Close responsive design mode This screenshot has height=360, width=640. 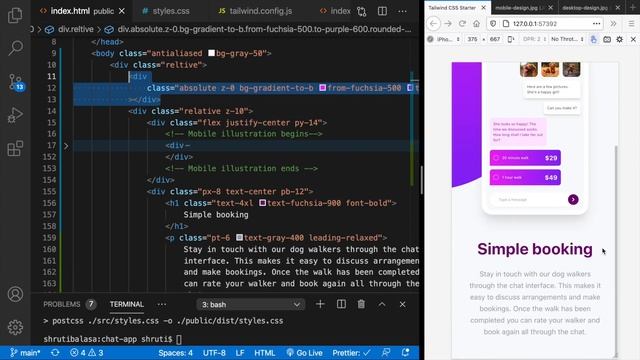[633, 39]
